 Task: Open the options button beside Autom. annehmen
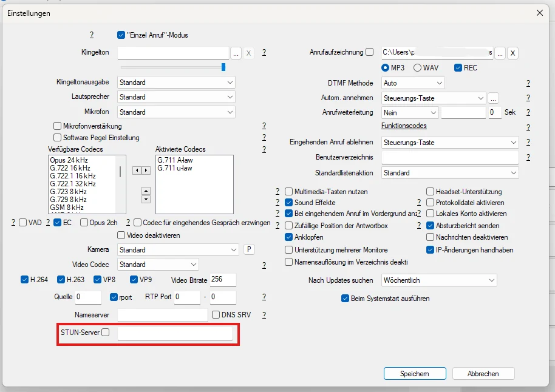(493, 98)
